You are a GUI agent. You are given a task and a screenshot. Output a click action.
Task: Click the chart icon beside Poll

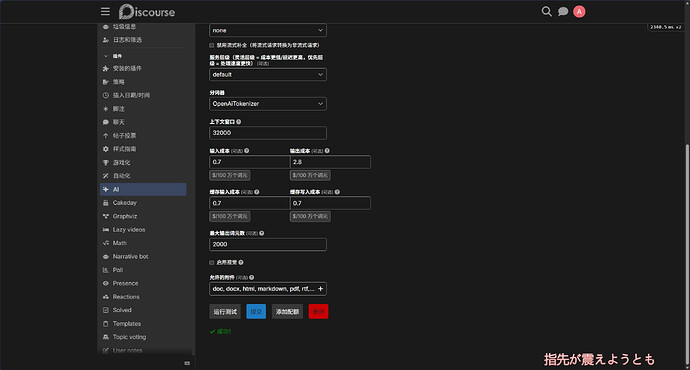(x=106, y=270)
